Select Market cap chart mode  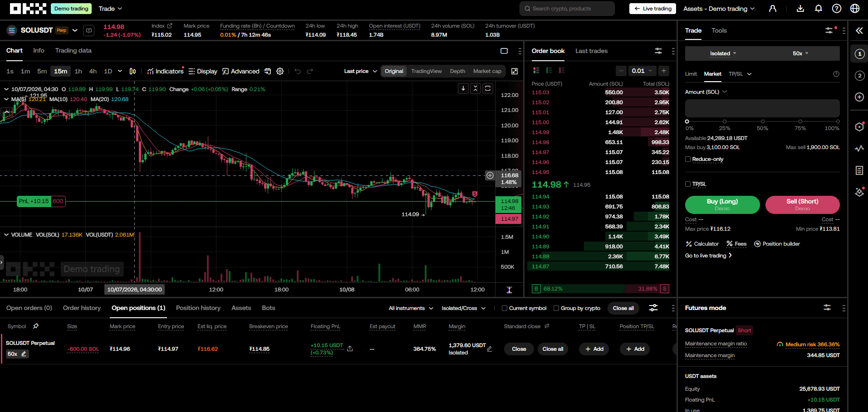click(487, 71)
